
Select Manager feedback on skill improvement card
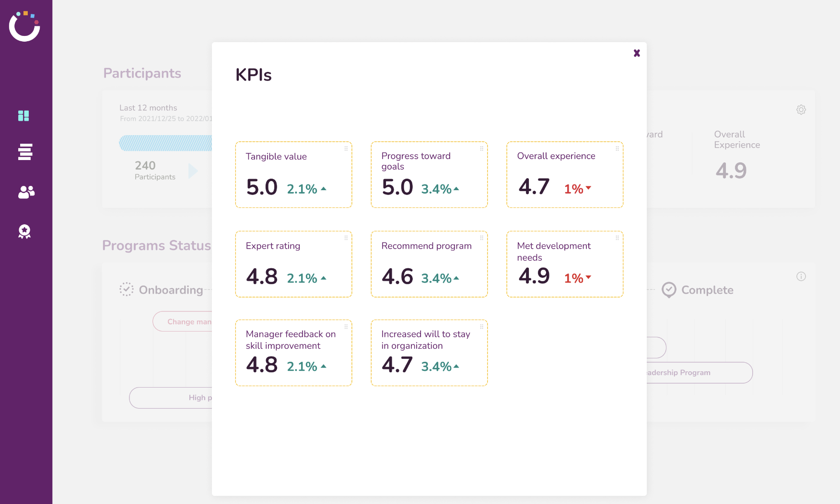pyautogui.click(x=293, y=353)
